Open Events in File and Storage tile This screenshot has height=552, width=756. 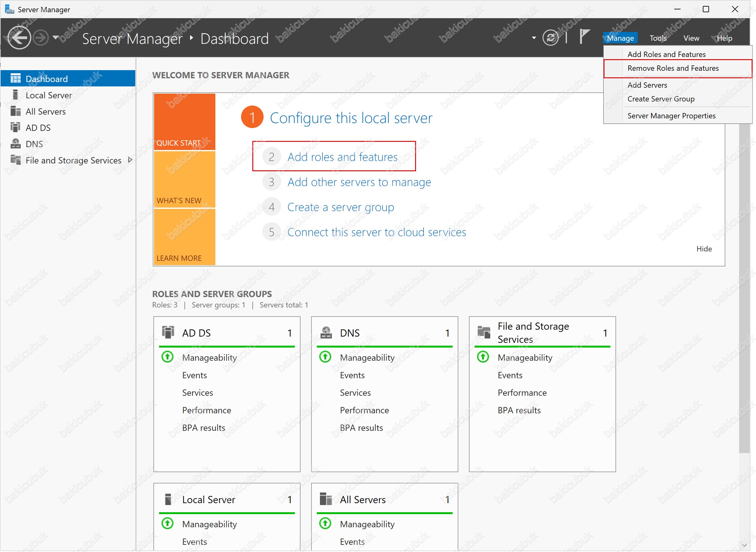pos(510,375)
